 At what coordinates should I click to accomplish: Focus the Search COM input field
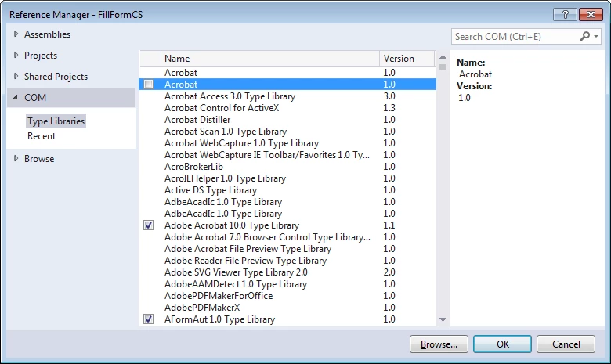click(x=515, y=36)
